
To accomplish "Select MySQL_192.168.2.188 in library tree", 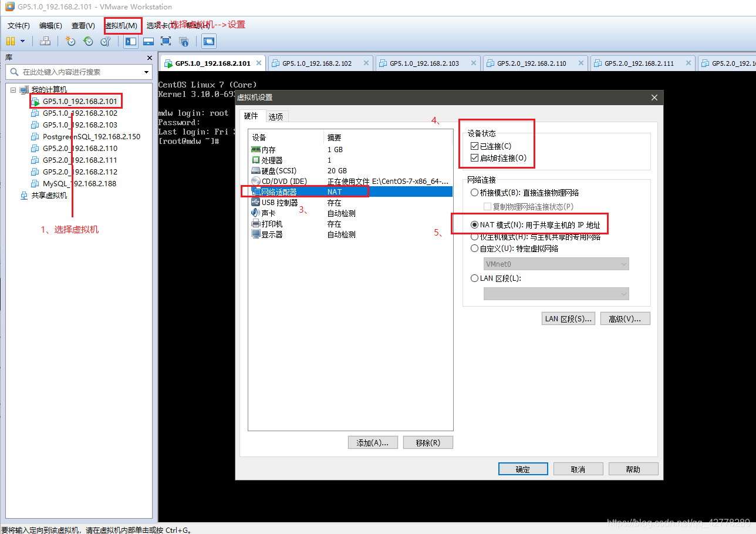I will pyautogui.click(x=79, y=184).
